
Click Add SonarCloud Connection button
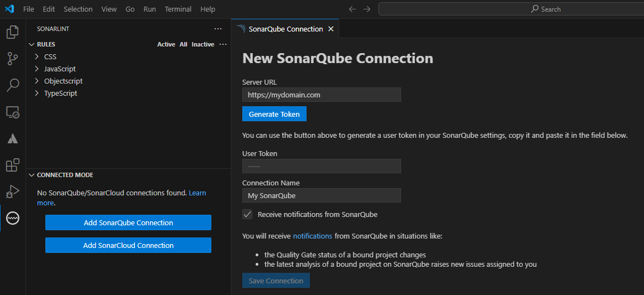tap(128, 245)
